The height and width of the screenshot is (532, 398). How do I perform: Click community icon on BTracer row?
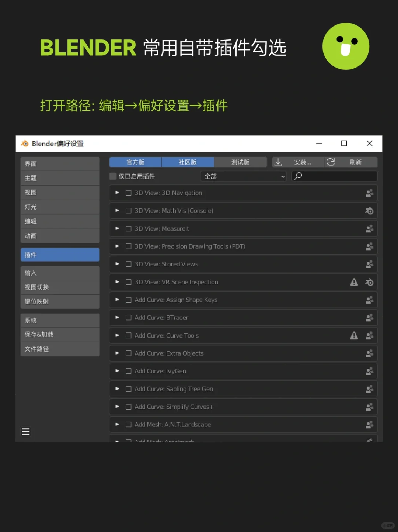pyautogui.click(x=369, y=318)
